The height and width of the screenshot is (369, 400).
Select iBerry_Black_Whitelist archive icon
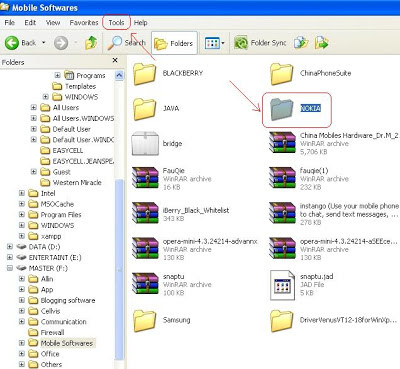point(145,213)
